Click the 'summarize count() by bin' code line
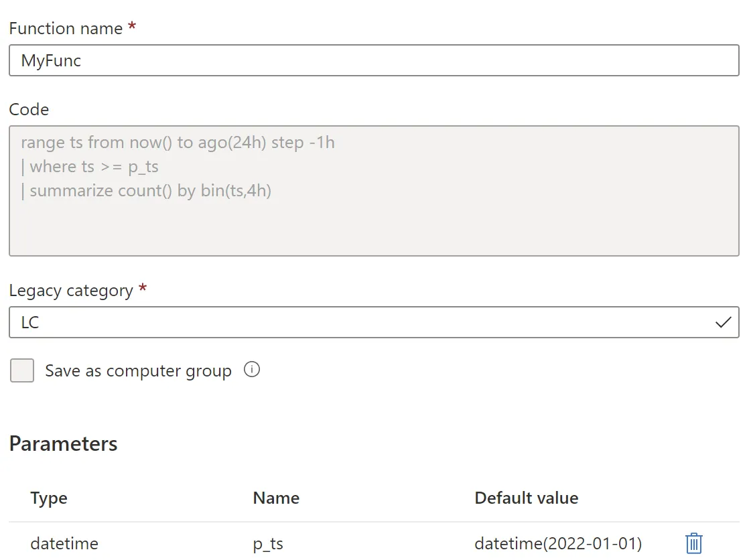The image size is (749, 560). point(146,190)
